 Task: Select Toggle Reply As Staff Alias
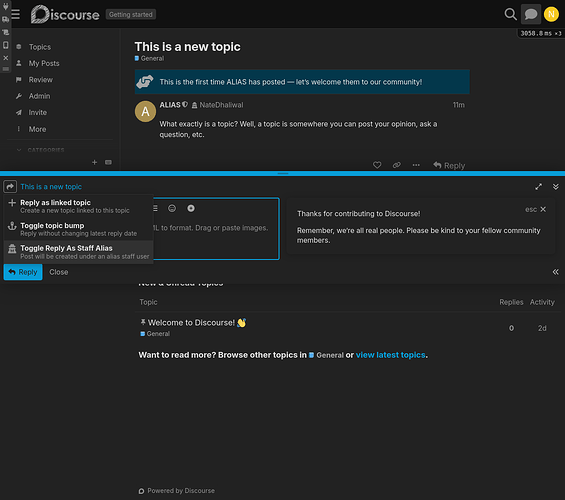(x=79, y=252)
